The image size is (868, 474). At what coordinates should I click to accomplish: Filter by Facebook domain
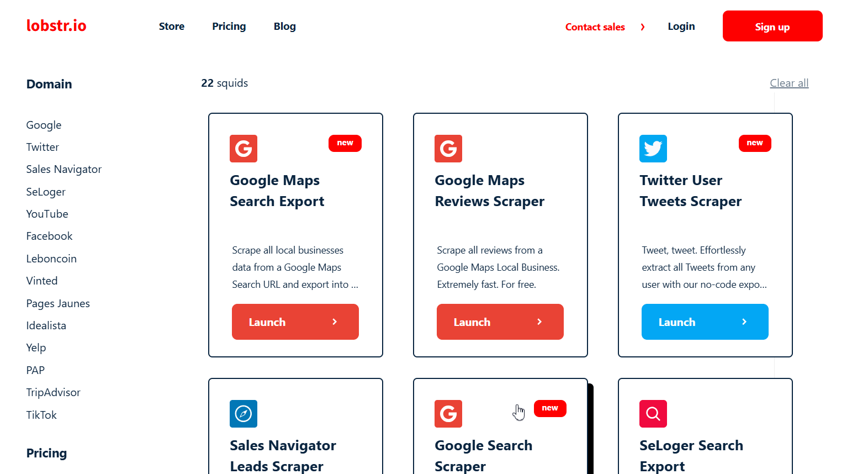pos(49,236)
